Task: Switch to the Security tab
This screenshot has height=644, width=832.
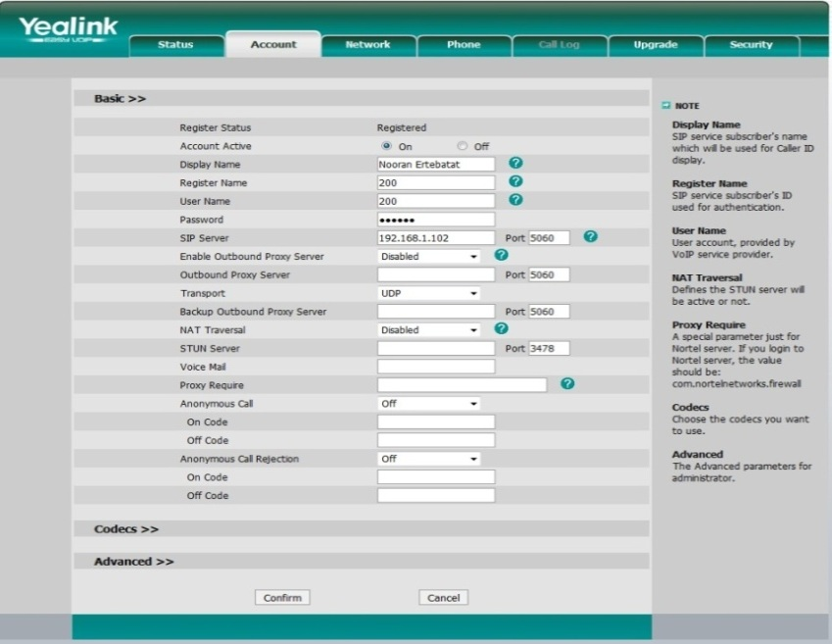Action: pos(752,45)
